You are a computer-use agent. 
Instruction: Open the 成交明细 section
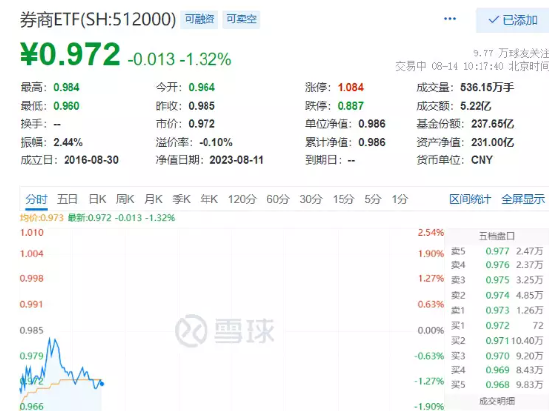point(497,401)
